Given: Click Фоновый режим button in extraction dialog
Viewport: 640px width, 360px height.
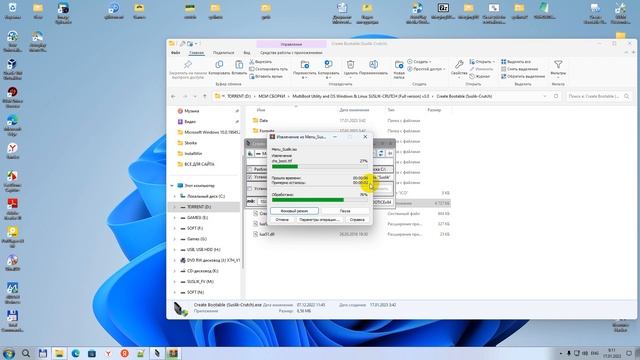Looking at the screenshot, I should click(x=294, y=211).
